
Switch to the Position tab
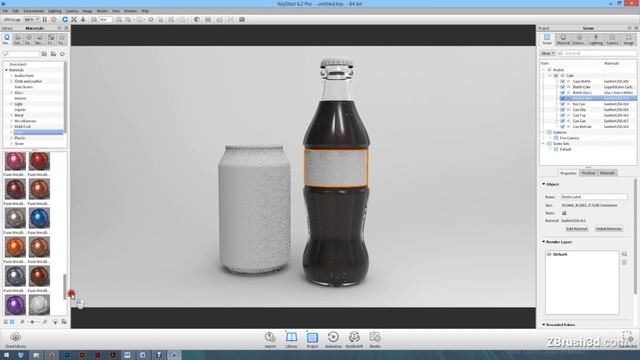[588, 173]
